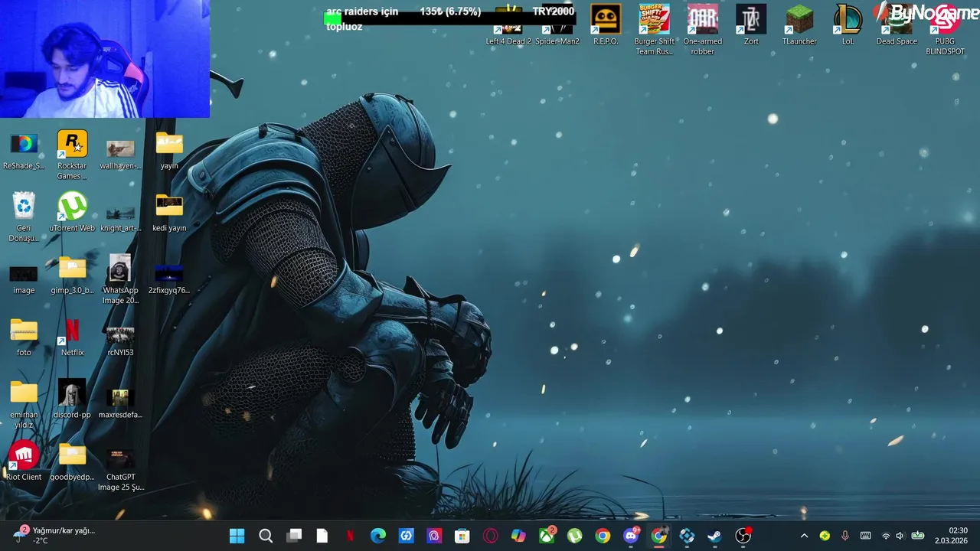Viewport: 980px width, 551px height.
Task: Launch Left 4 Dead 2 shortcut
Action: click(x=508, y=25)
